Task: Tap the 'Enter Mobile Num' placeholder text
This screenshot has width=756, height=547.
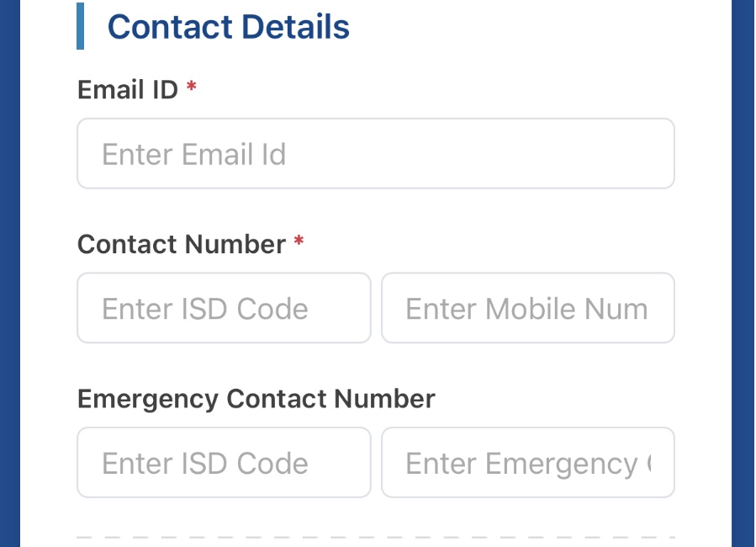Action: 526,309
